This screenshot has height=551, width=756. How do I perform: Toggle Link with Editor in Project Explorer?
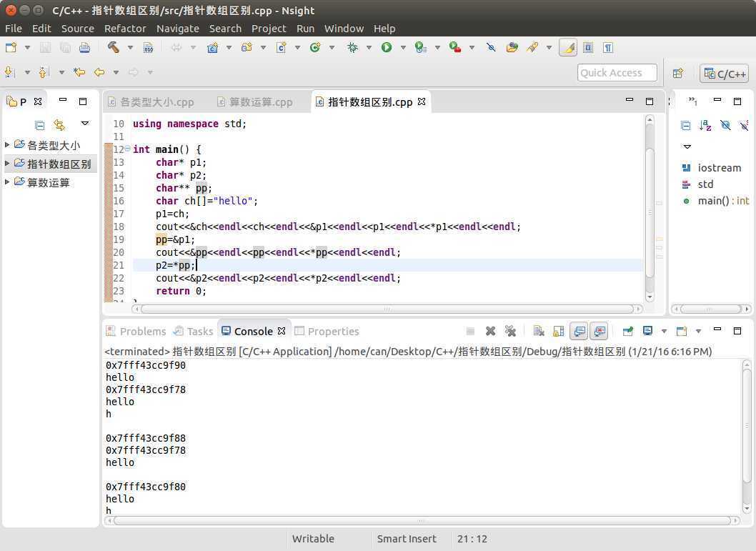(59, 125)
